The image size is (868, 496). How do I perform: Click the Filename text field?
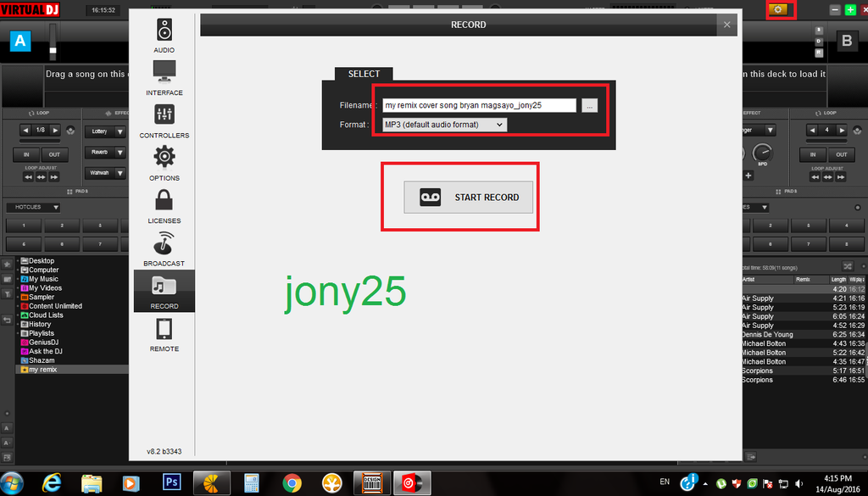pyautogui.click(x=478, y=105)
